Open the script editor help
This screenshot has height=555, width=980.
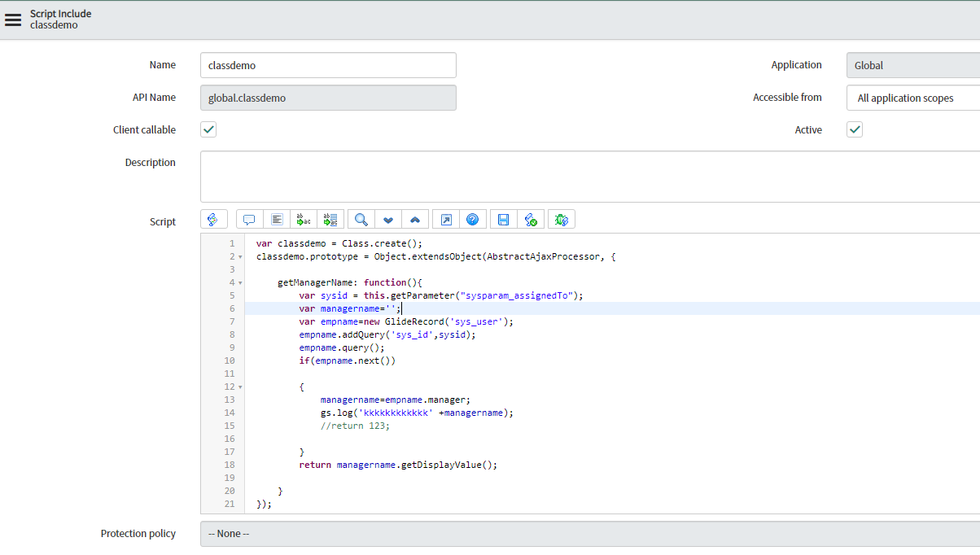tap(473, 219)
